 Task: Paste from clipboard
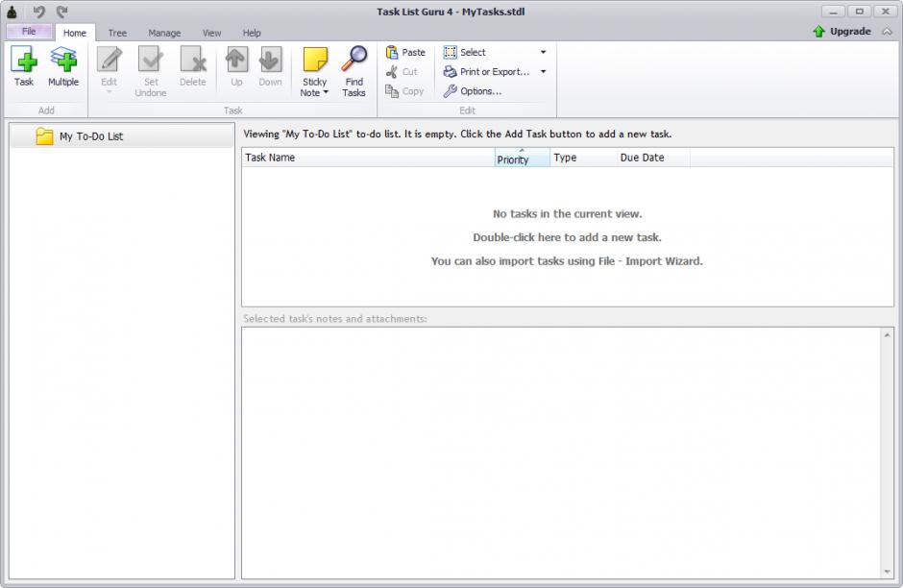(405, 53)
